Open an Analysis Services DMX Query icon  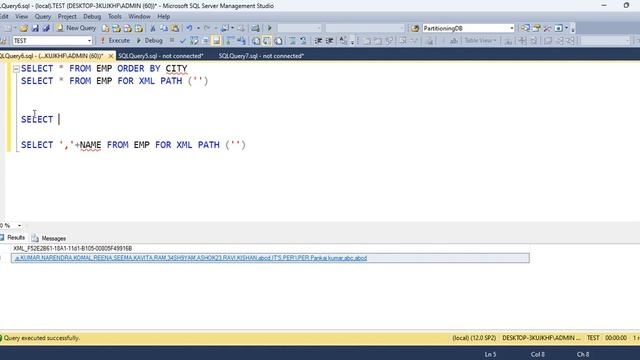pyautogui.click(x=127, y=28)
